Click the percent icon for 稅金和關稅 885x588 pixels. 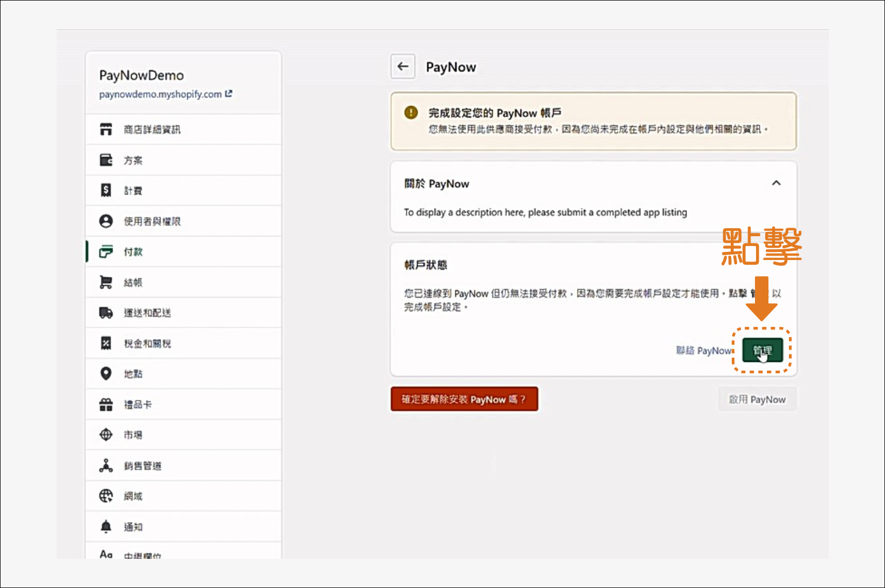(x=106, y=343)
